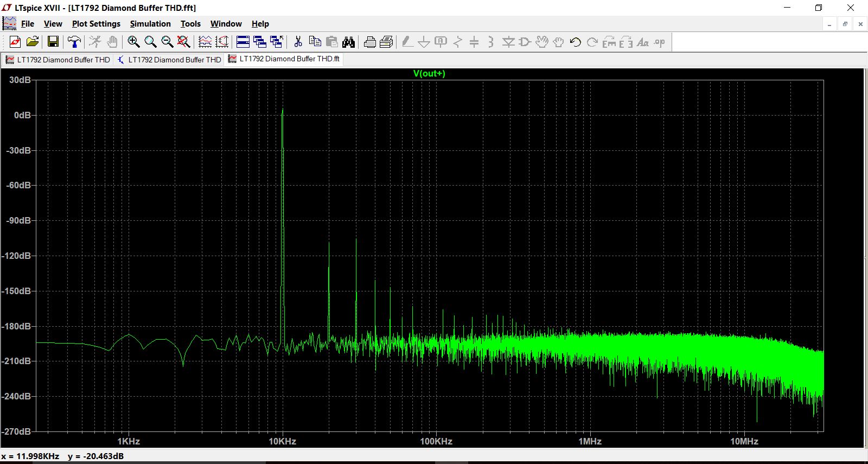
Task: Click the V(out+) trace label
Action: coord(429,73)
